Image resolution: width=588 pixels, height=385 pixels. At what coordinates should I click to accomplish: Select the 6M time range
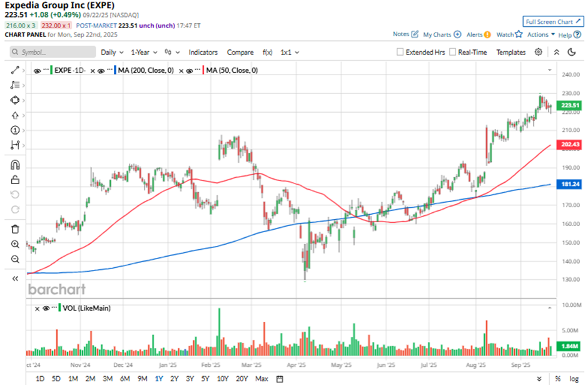click(x=125, y=379)
